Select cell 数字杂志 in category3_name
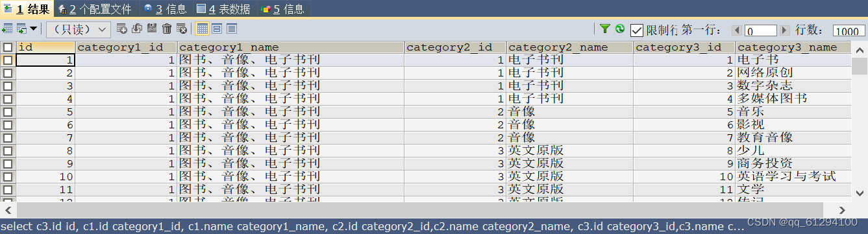This screenshot has height=234, width=868. (793, 86)
